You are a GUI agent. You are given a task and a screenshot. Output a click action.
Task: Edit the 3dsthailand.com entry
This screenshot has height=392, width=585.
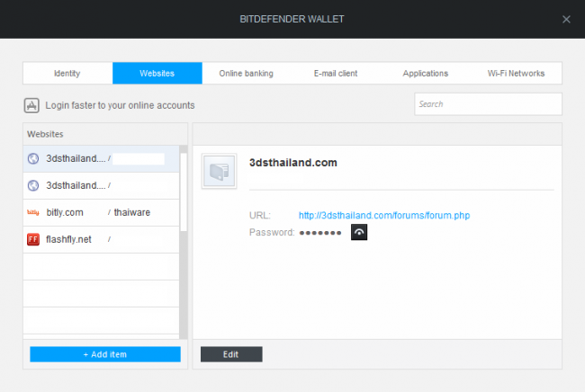click(x=231, y=354)
